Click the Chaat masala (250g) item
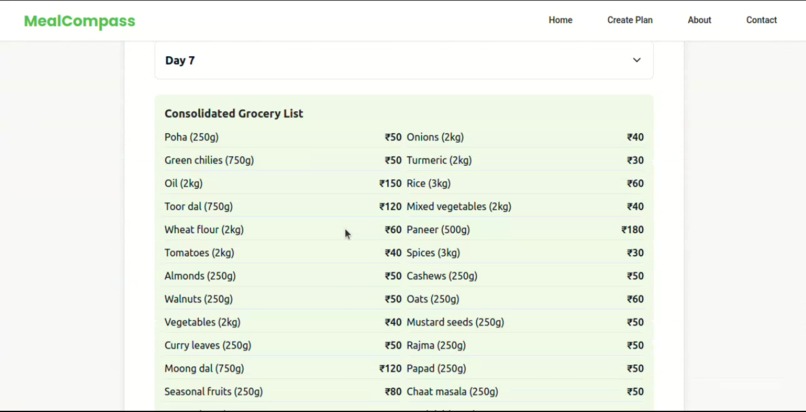 [x=452, y=391]
